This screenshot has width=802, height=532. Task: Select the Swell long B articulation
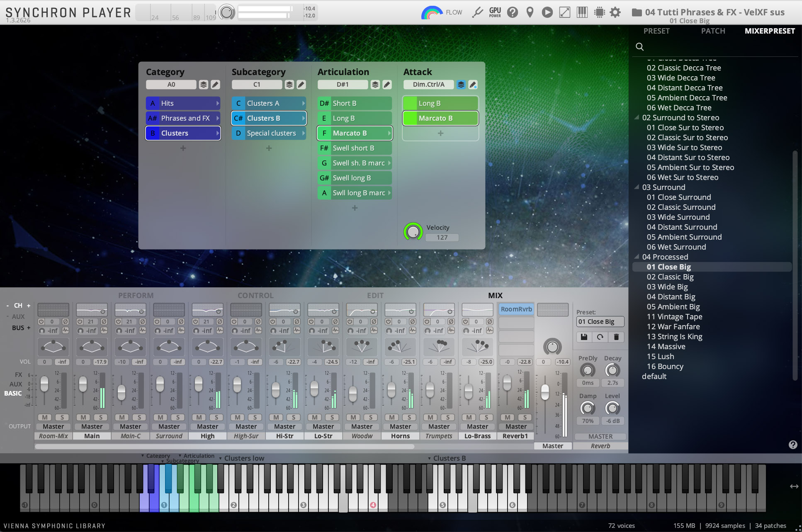[355, 178]
